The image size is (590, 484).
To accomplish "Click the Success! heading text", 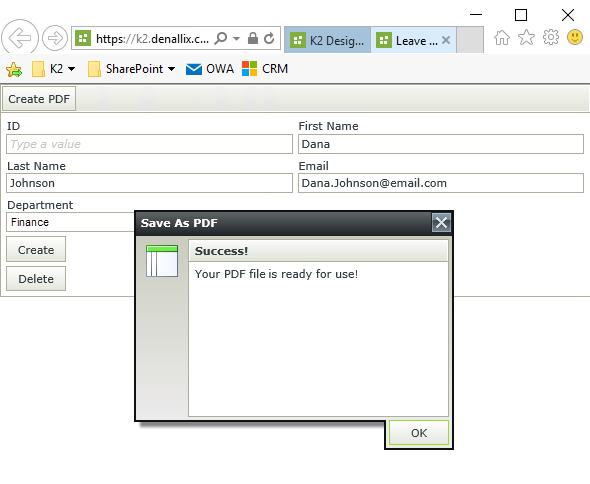I will (x=222, y=251).
